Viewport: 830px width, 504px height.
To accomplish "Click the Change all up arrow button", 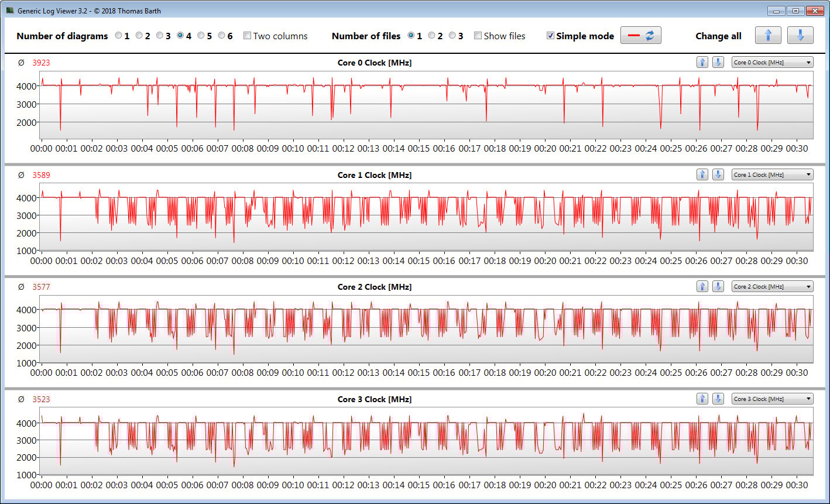I will [x=768, y=35].
